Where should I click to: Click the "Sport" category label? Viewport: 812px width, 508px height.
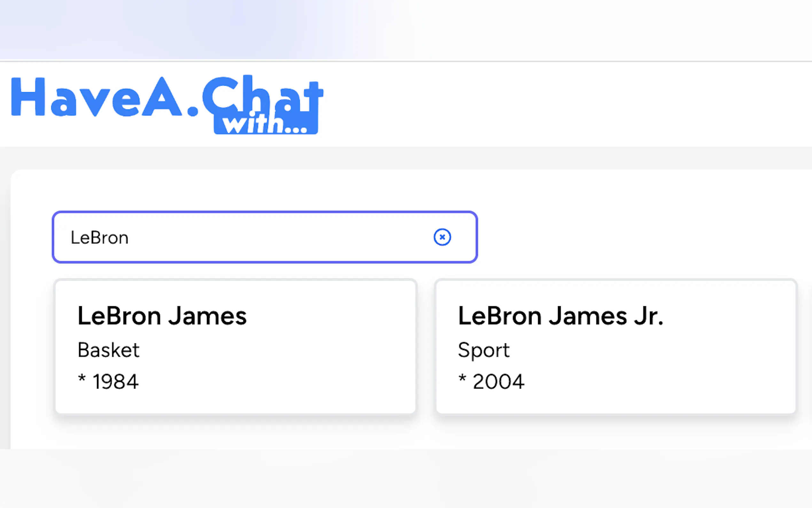[484, 350]
